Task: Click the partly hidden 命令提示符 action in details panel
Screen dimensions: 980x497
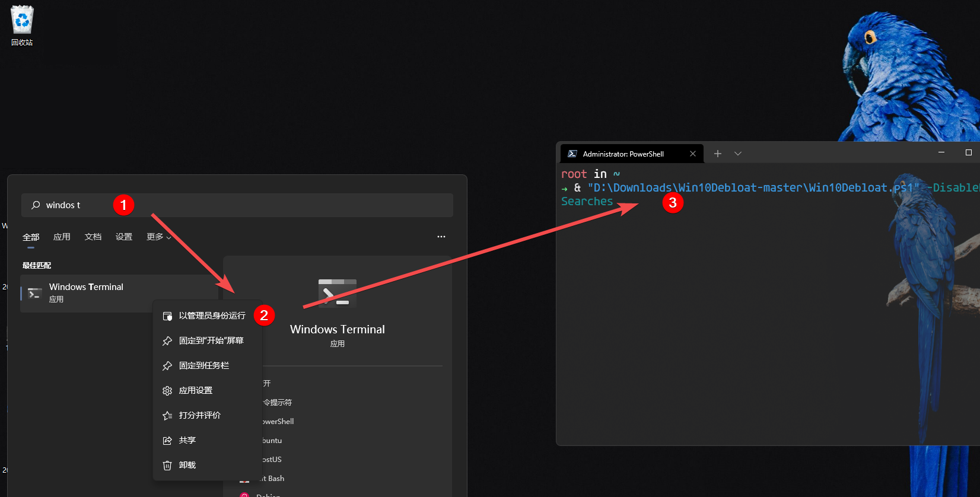Action: click(278, 403)
